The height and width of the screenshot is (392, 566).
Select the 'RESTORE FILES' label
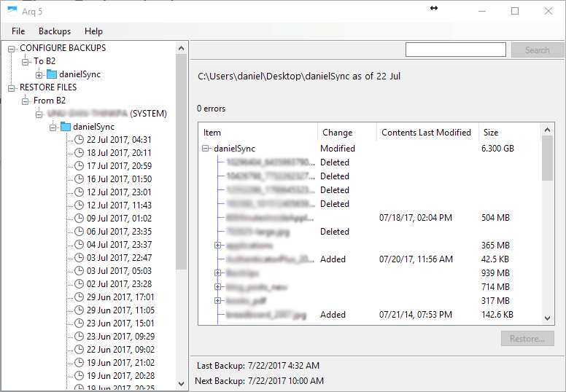(48, 87)
